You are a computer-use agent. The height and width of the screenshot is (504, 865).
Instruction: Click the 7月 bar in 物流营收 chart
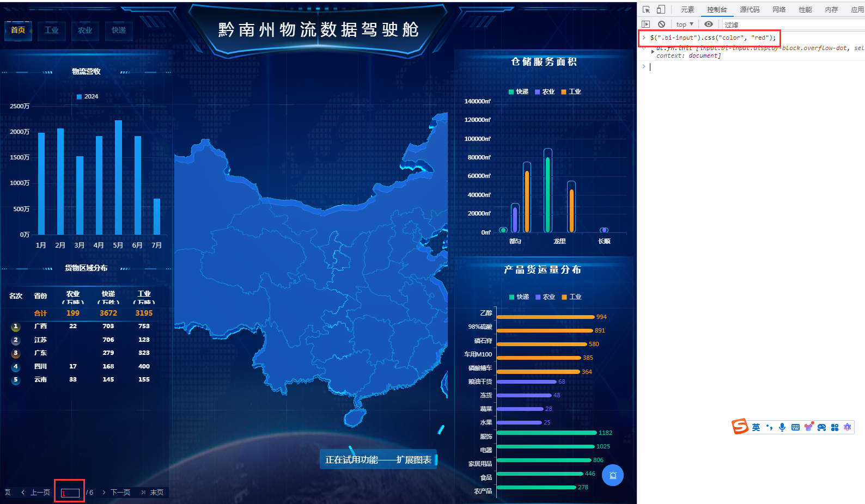coord(157,217)
